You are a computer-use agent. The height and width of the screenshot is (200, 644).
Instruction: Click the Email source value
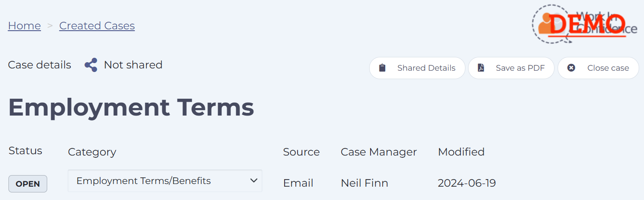tap(298, 183)
